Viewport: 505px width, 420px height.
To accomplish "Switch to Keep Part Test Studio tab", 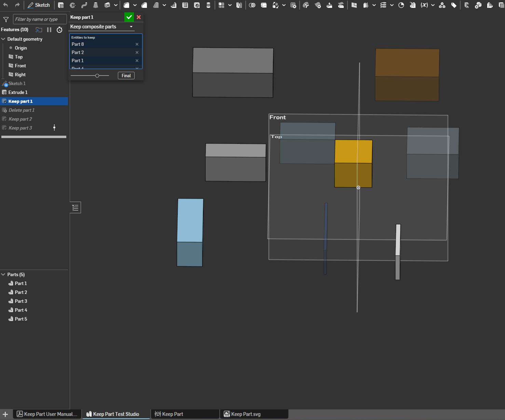I will 116,414.
